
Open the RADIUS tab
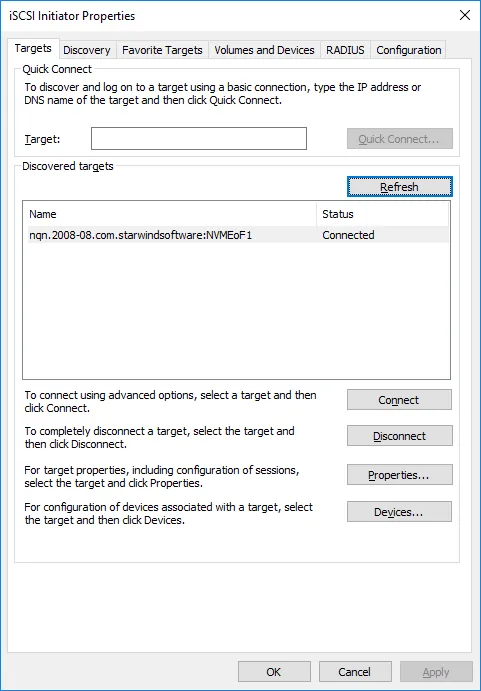pos(345,50)
